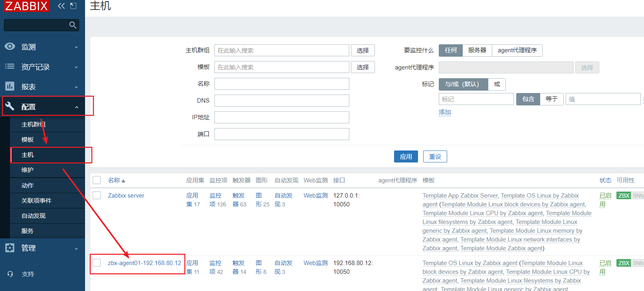The image size is (644, 291).
Task: Focus the IP地址 filter field
Action: coord(282,117)
